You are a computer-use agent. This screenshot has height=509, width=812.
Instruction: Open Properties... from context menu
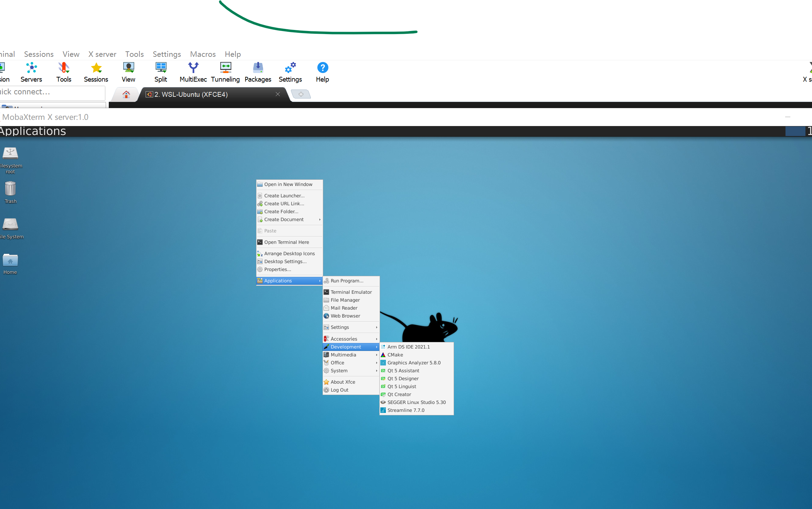click(289, 269)
